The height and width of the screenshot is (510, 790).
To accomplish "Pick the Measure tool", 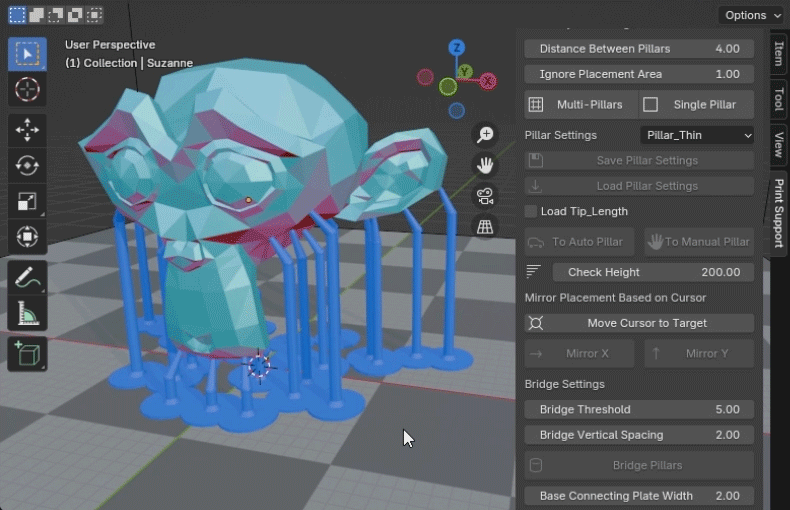I will click(x=27, y=313).
